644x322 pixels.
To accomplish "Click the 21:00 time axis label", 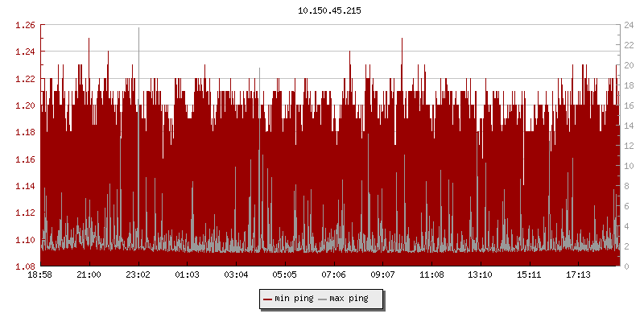I will (89, 275).
